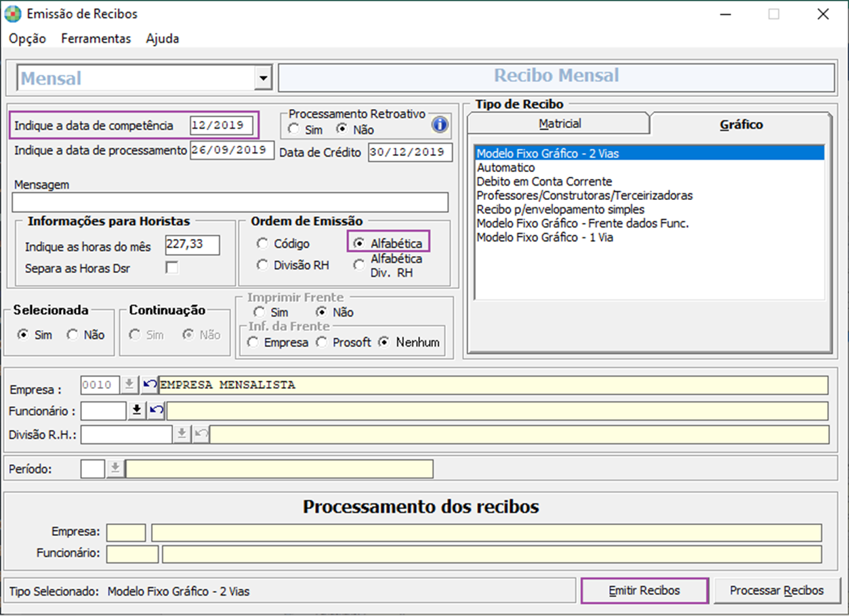Click the blue information icon
Screen dimensions: 849x616
point(440,125)
